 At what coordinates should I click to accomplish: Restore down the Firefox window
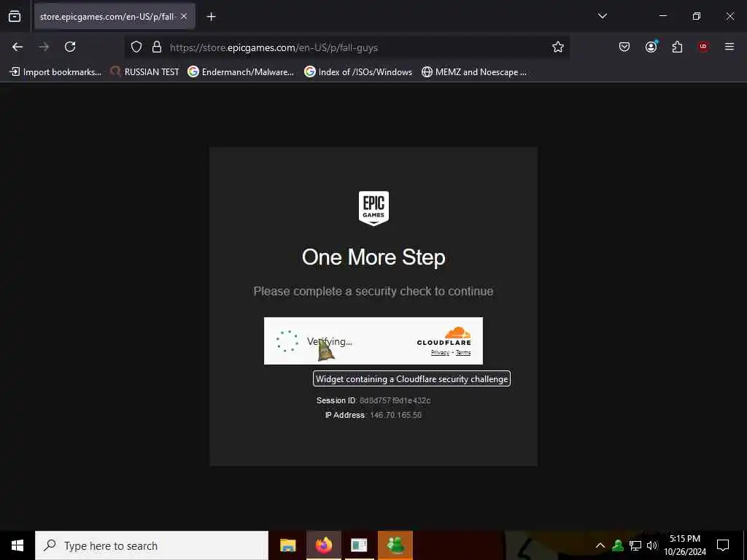(697, 16)
